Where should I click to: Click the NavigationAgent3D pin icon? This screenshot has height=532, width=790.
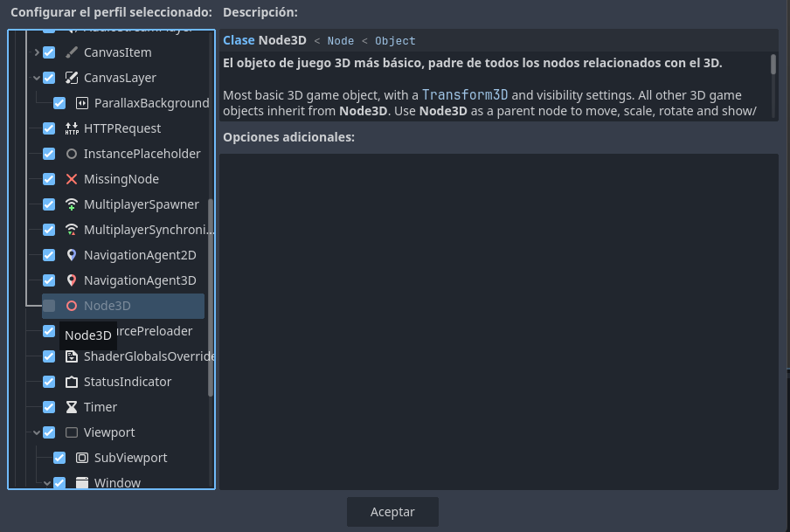pos(72,280)
